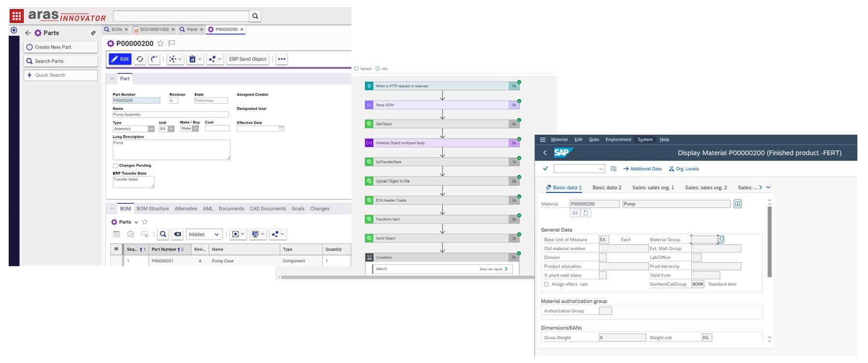
Task: Click the Quick Search input field
Action: pyautogui.click(x=61, y=75)
